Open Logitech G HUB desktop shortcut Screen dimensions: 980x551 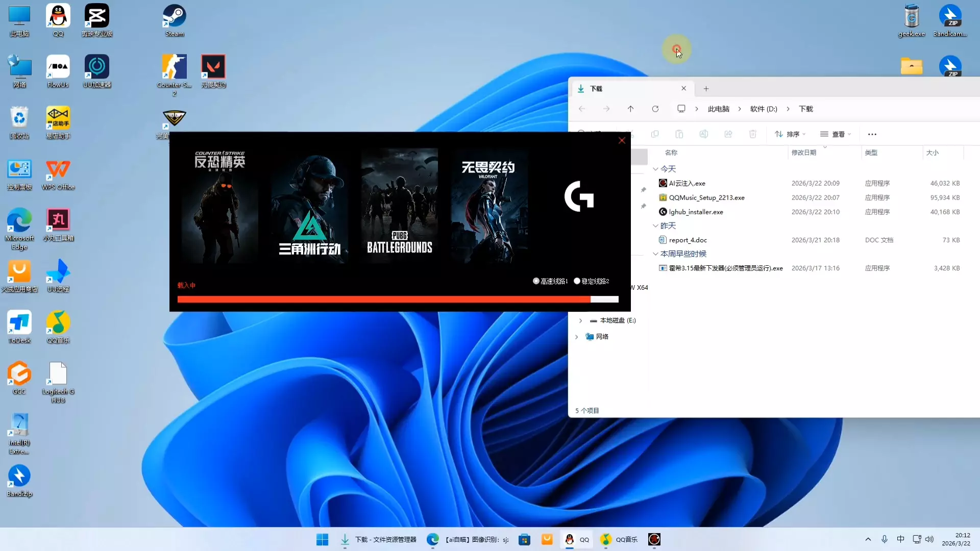point(58,383)
